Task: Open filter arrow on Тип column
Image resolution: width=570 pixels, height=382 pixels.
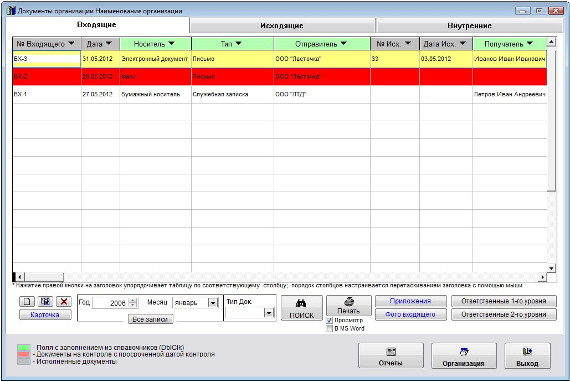Action: tap(238, 44)
